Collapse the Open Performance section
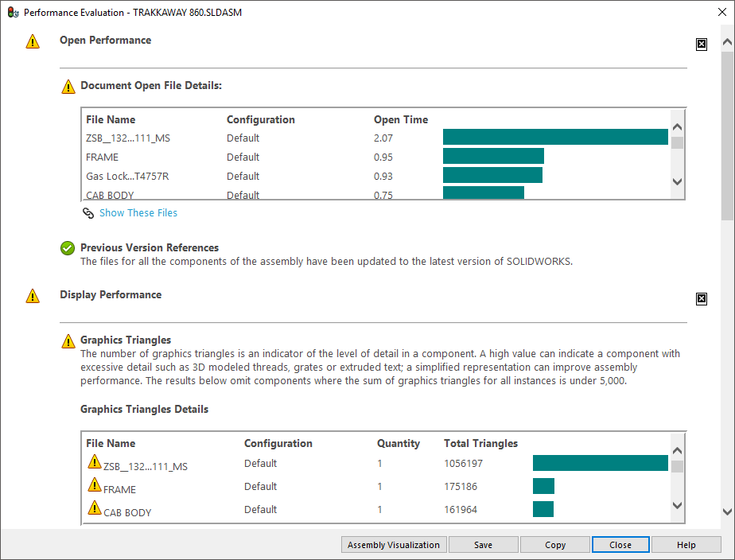The height and width of the screenshot is (560, 735). tap(702, 45)
